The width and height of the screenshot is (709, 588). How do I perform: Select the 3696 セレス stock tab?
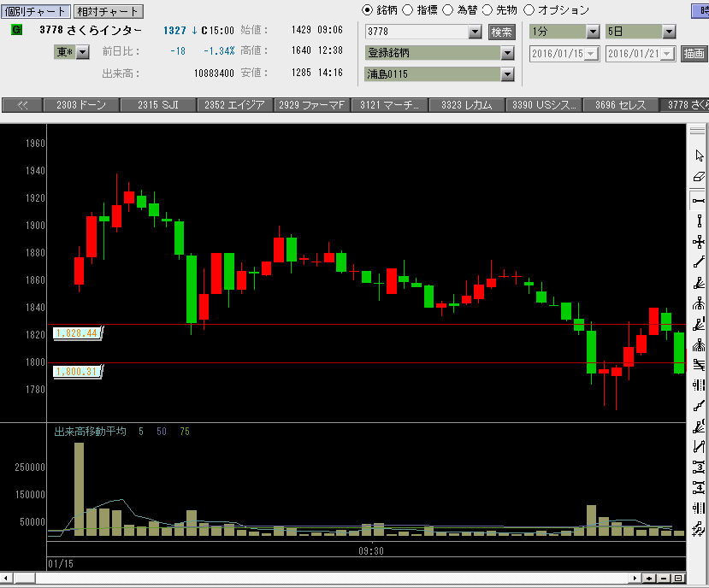[621, 105]
